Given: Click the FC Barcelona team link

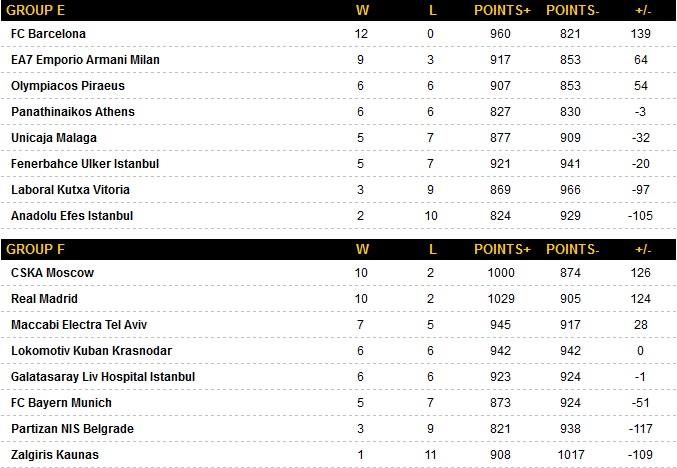Looking at the screenshot, I should (x=48, y=34).
